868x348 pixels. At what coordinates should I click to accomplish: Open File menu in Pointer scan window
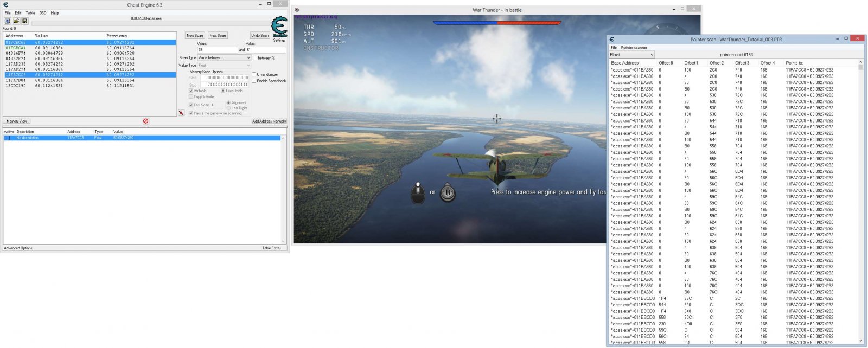[x=614, y=48]
